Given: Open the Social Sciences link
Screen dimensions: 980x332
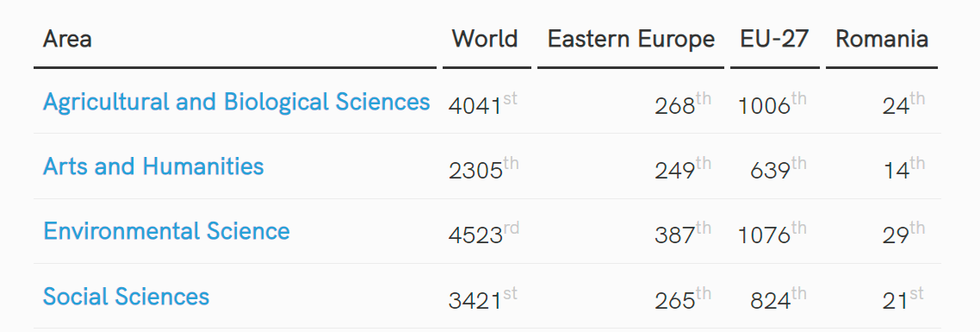Looking at the screenshot, I should [x=126, y=297].
